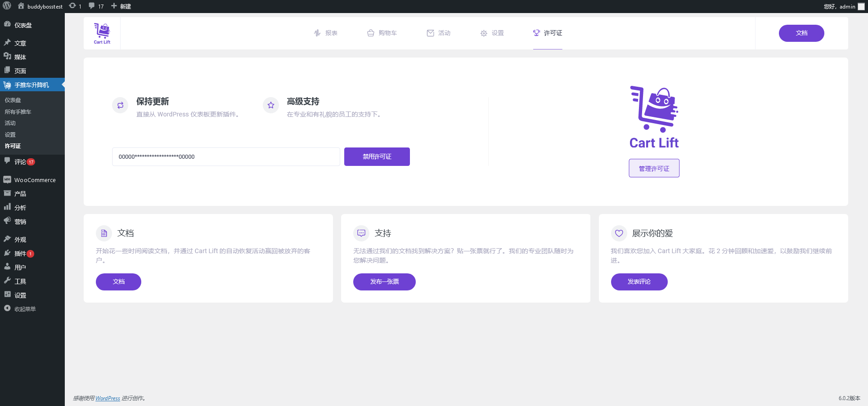Screen dimensions: 868x406
Task: Open the admin user avatar menu
Action: coord(861,6)
